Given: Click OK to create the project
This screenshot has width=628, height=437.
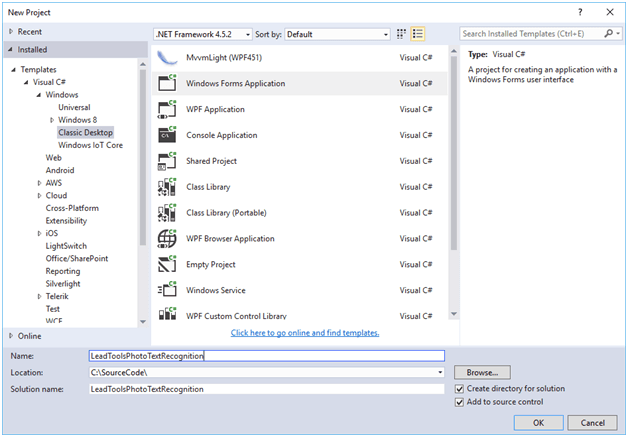Looking at the screenshot, I should [538, 423].
